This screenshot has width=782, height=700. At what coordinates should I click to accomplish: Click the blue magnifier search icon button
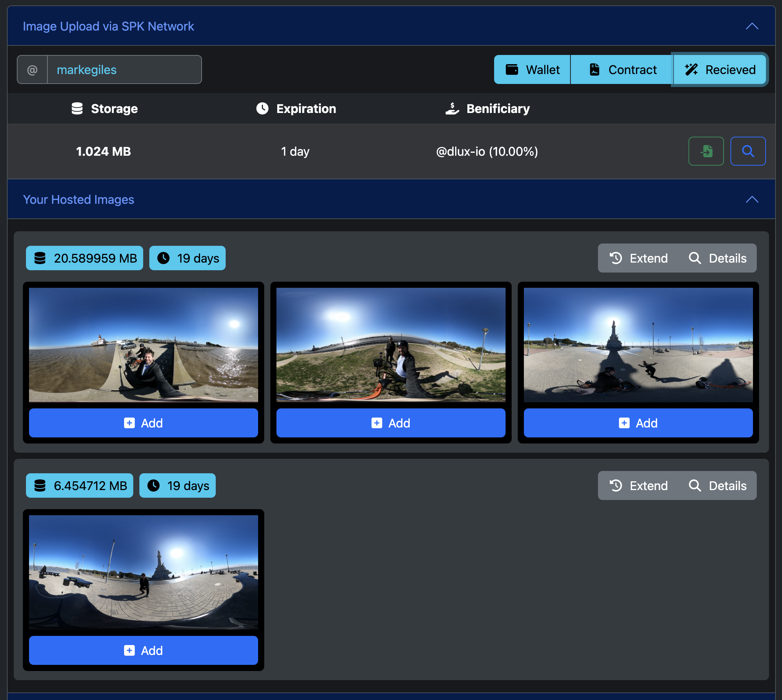748,151
